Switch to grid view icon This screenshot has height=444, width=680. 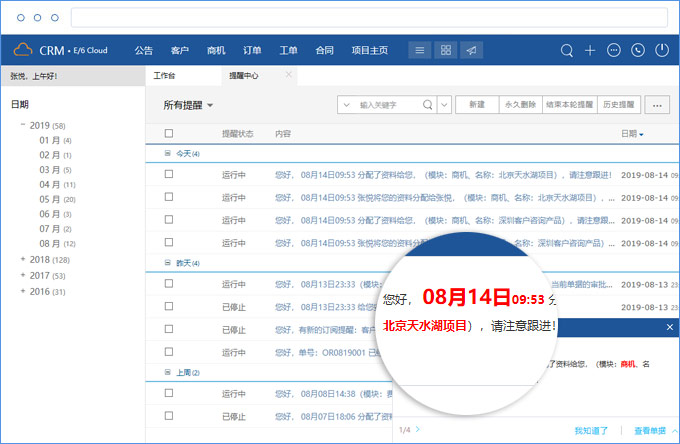446,50
